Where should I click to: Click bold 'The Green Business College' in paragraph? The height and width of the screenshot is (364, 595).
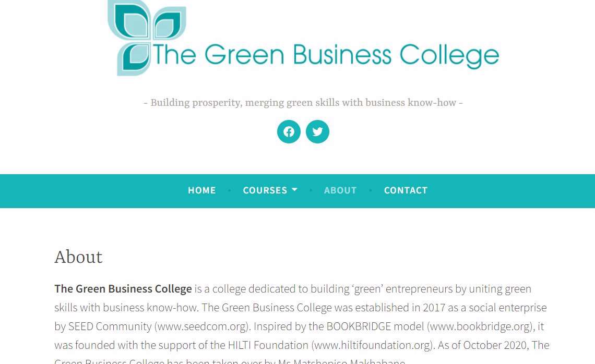[123, 289]
